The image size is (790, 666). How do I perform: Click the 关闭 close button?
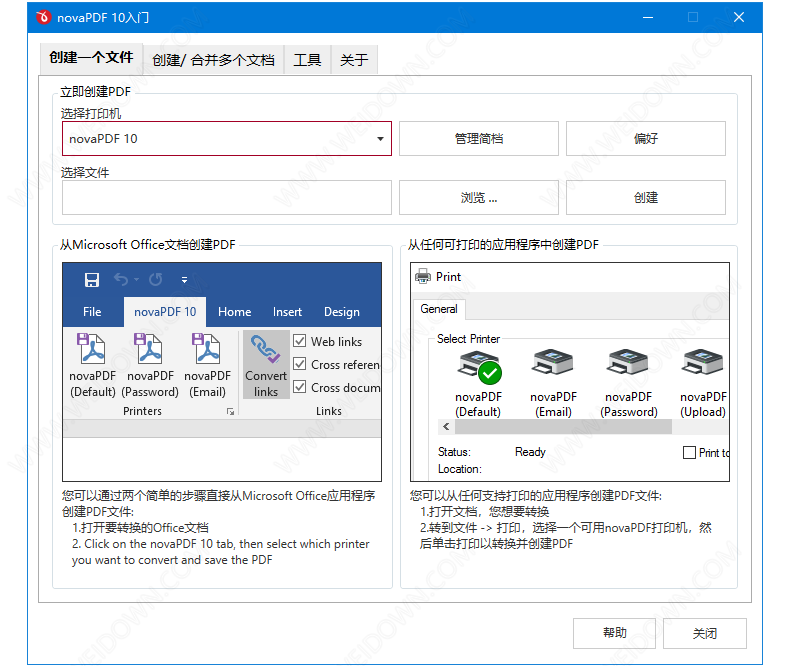(x=704, y=633)
